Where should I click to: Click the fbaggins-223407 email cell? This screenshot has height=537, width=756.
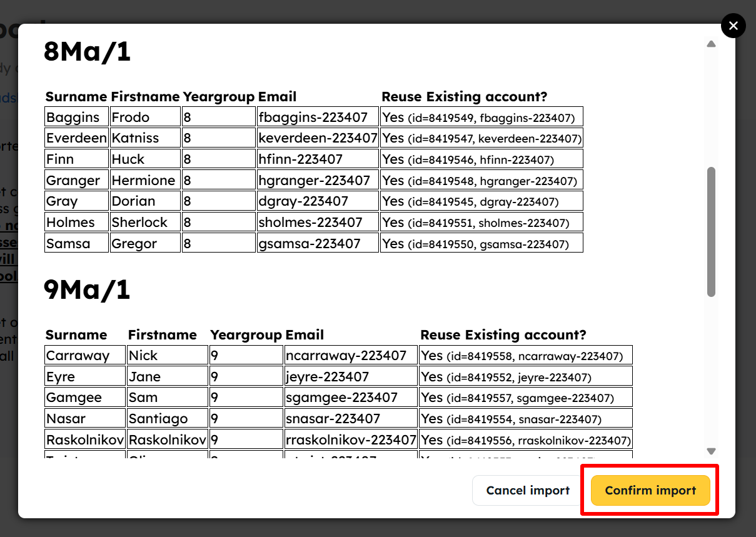(x=318, y=117)
